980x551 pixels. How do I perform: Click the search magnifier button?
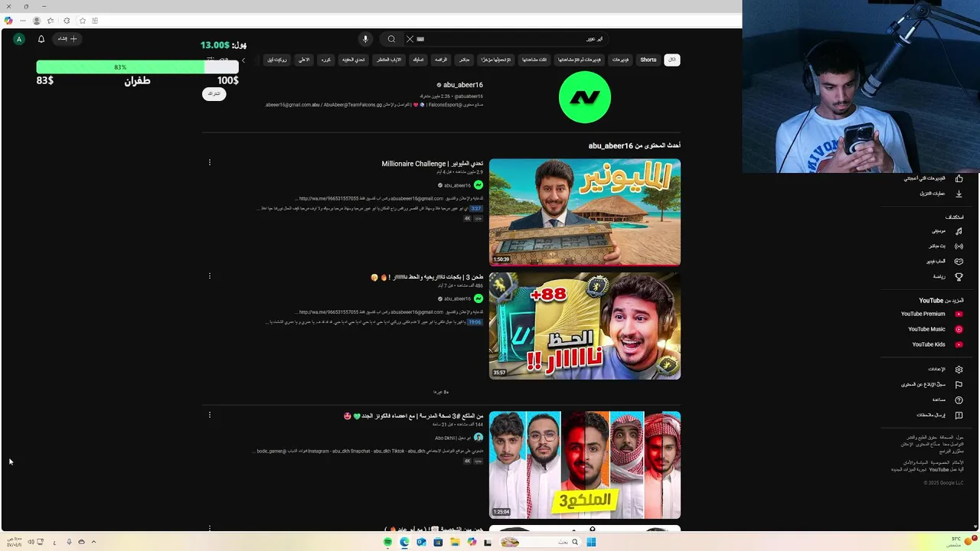coord(391,39)
